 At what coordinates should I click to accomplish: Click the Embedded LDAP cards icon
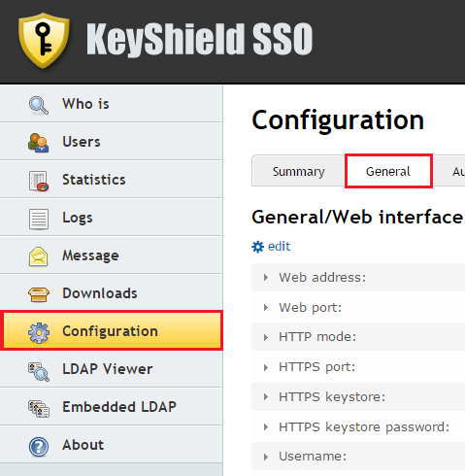pyautogui.click(x=39, y=409)
